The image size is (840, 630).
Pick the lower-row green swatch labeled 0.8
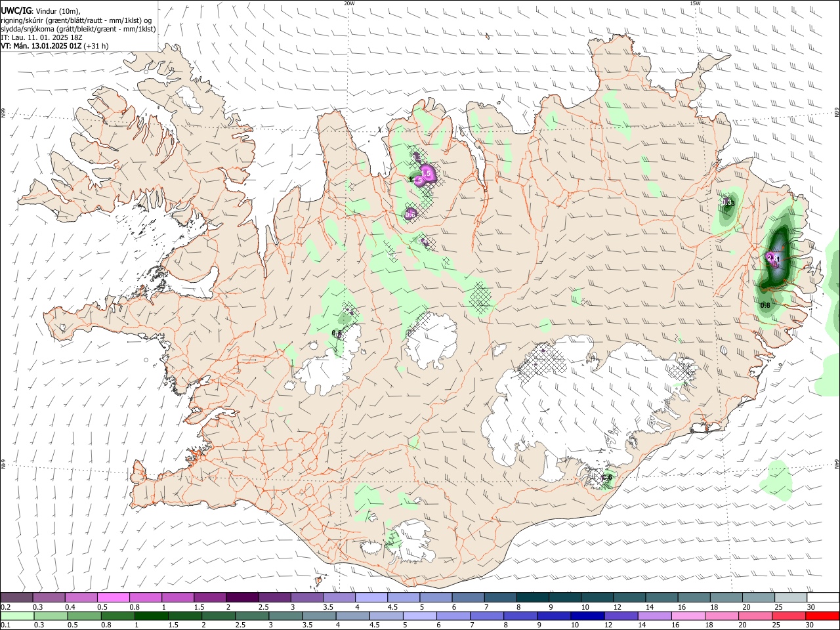click(117, 616)
